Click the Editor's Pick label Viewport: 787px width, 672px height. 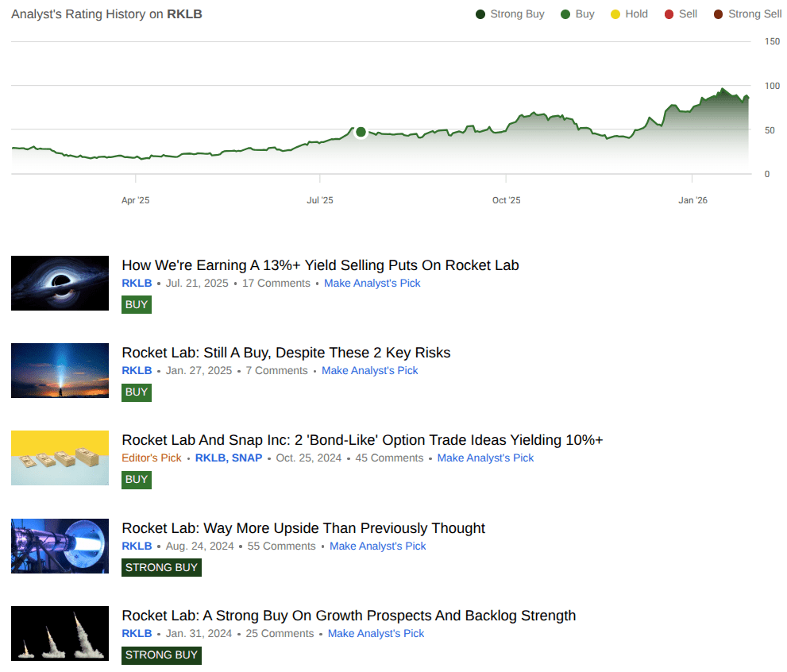(x=152, y=458)
